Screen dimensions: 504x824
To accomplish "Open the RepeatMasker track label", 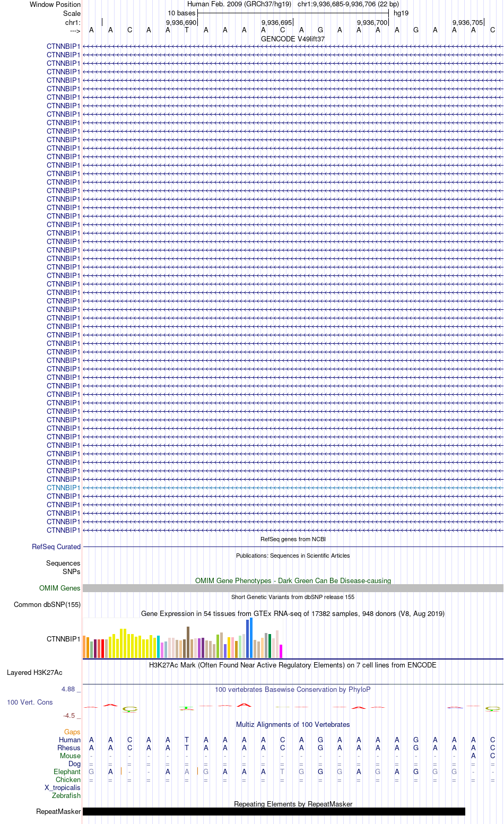I will tap(58, 811).
